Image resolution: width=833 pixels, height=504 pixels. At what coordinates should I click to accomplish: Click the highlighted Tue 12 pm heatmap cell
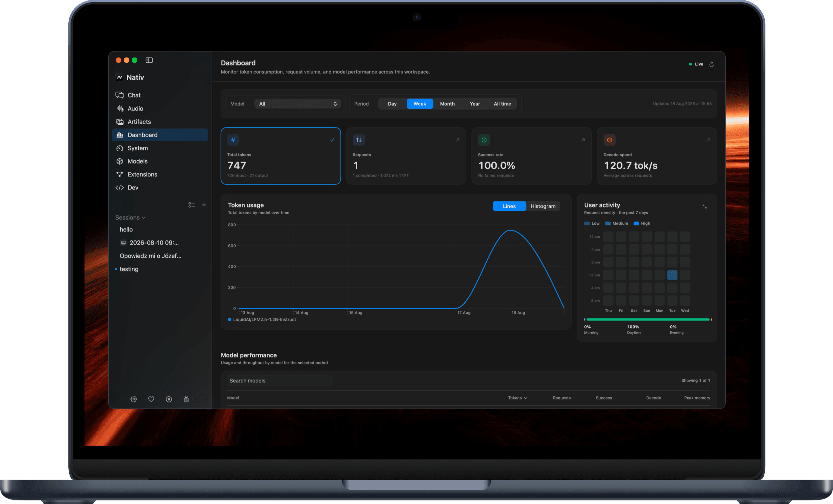672,275
